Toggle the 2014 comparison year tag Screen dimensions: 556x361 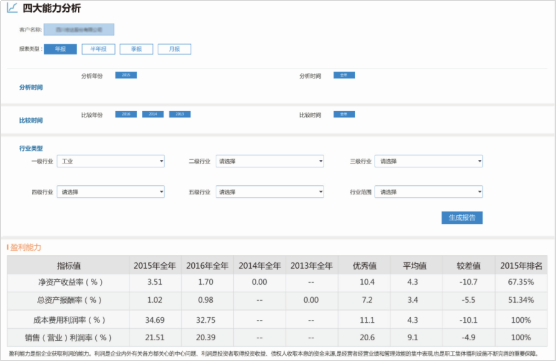coord(153,114)
